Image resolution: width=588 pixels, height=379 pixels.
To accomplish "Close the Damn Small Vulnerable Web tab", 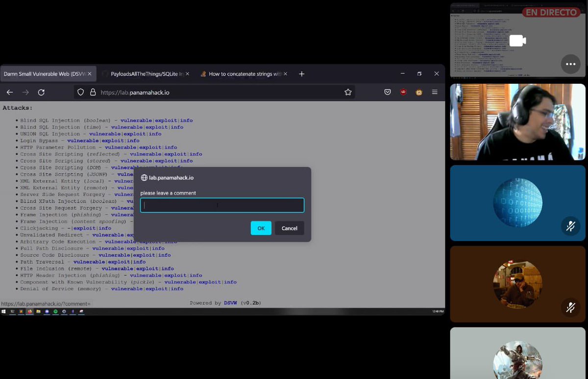I will coord(90,74).
